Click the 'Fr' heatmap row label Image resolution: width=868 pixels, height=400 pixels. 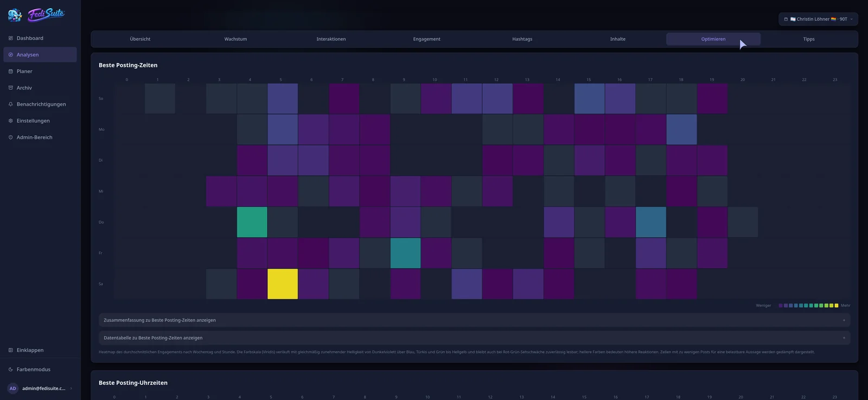(100, 253)
